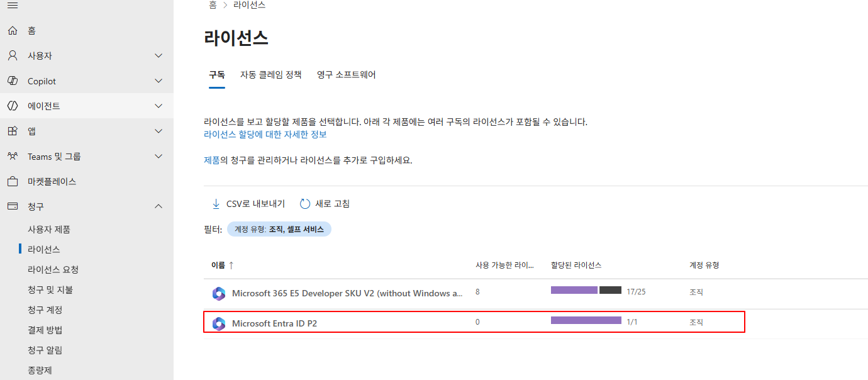
Task: Click the Teams 및 그룹 people icon
Action: pyautogui.click(x=13, y=157)
